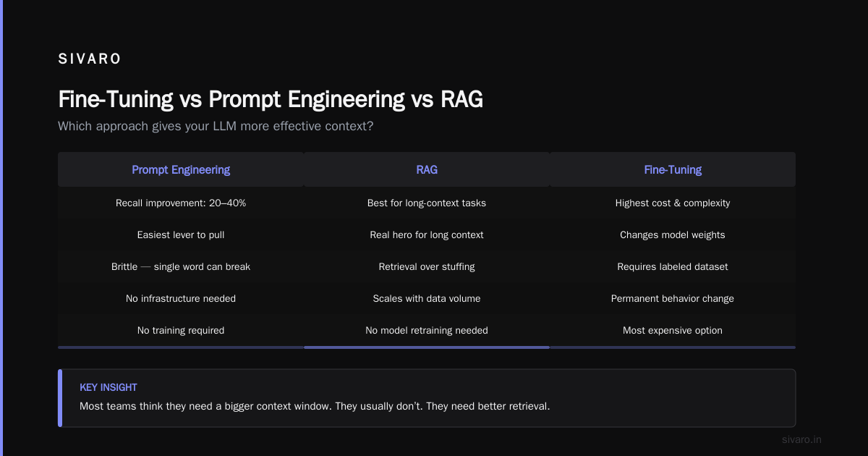Click the KEY INSIGHT heading

pos(109,387)
